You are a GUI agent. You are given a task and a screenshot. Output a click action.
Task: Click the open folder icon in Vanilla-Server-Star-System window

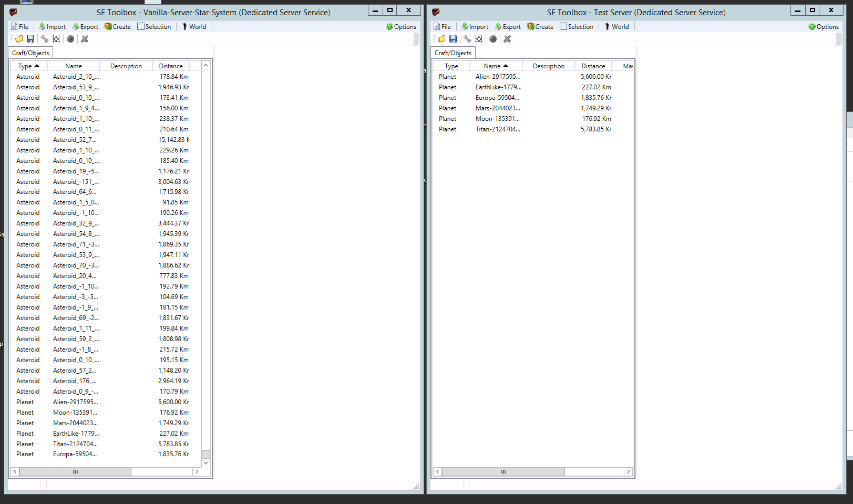tap(19, 39)
